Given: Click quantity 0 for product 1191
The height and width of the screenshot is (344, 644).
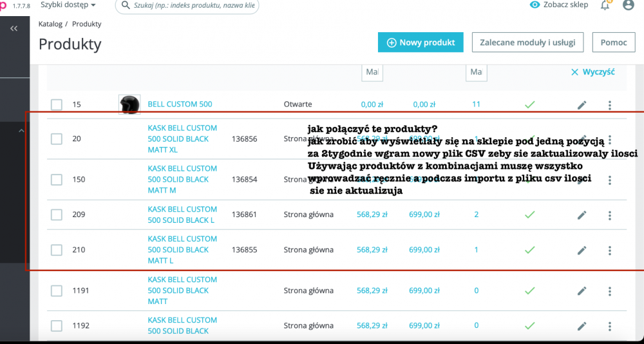Looking at the screenshot, I should [476, 291].
